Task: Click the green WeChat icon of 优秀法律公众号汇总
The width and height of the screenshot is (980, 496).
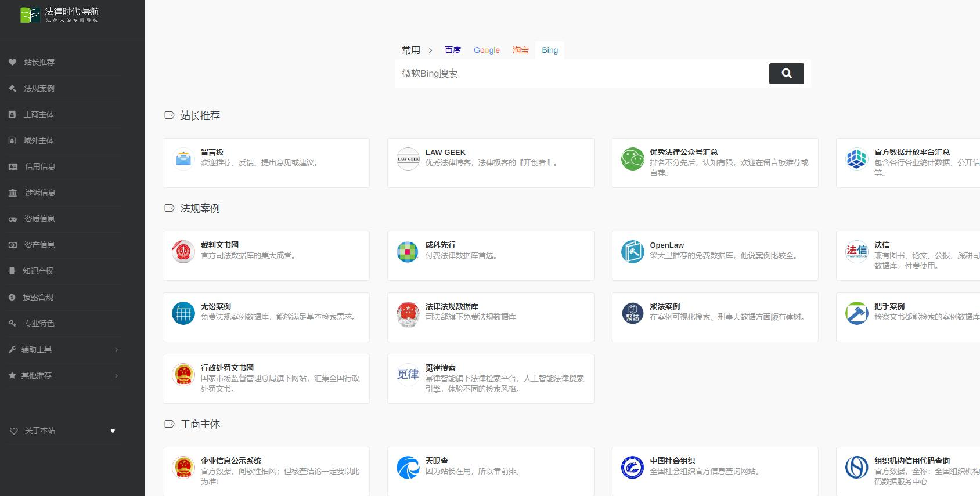Action: [x=633, y=159]
